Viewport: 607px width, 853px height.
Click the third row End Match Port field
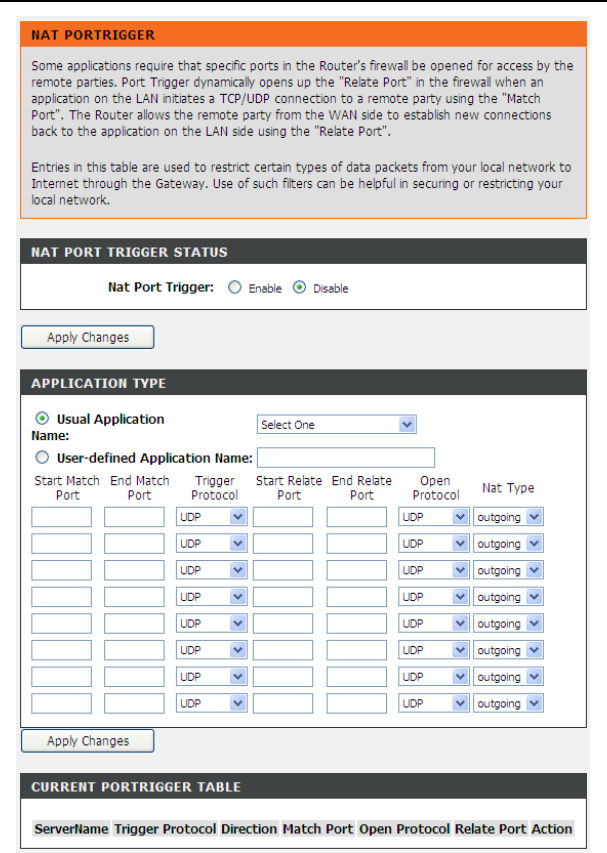click(134, 570)
